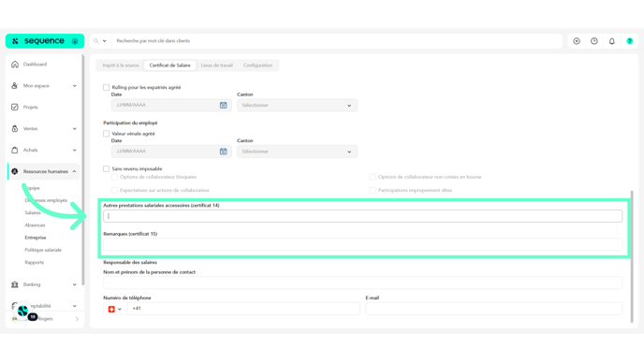Expand the Achats chevron
This screenshot has width=644, height=362.
point(74,150)
